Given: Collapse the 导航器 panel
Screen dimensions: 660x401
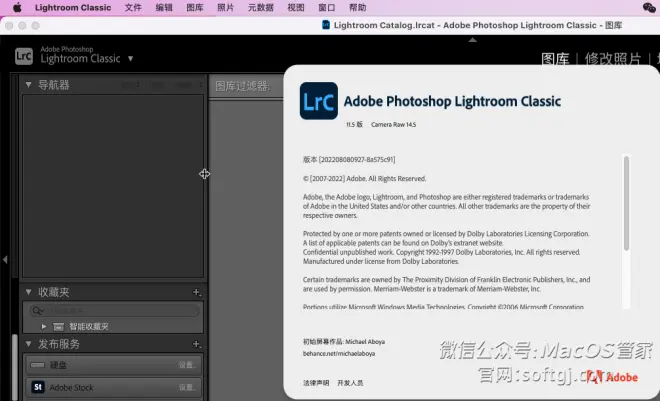Looking at the screenshot, I should 28,85.
